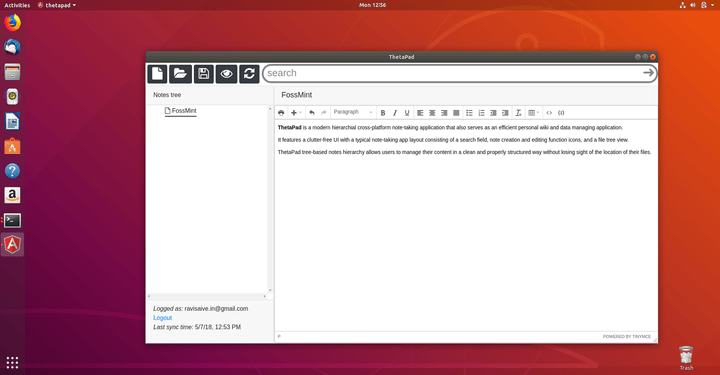Toggle preview with the eye icon
Image resolution: width=720 pixels, height=375 pixels.
coord(226,74)
